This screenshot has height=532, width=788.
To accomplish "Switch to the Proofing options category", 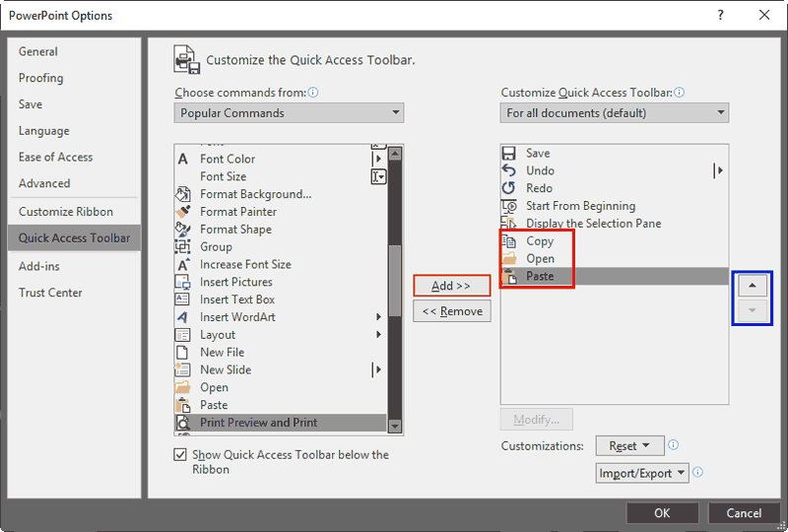I will [40, 78].
